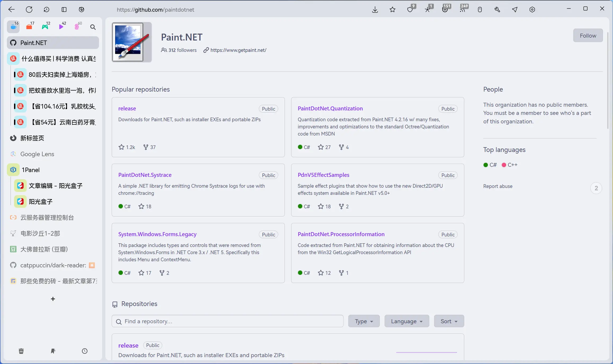Switch to the orange briefcase workspace with 17 tabs
The height and width of the screenshot is (364, 613).
30,26
